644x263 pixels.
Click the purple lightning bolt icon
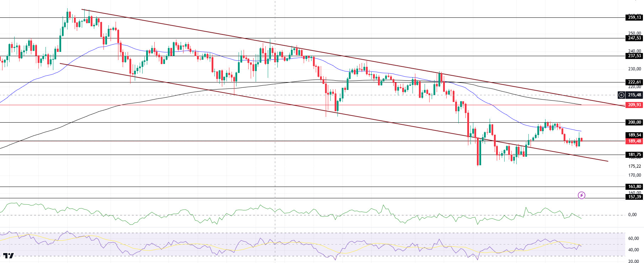pyautogui.click(x=581, y=195)
